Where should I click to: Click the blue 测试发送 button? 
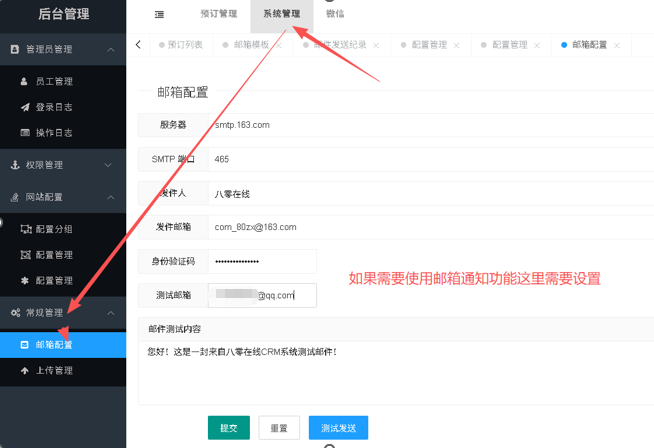(338, 428)
